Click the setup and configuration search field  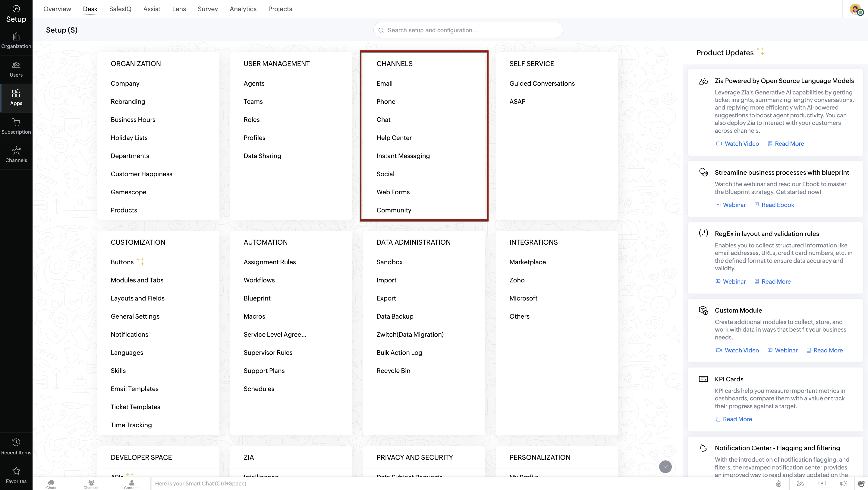click(468, 30)
